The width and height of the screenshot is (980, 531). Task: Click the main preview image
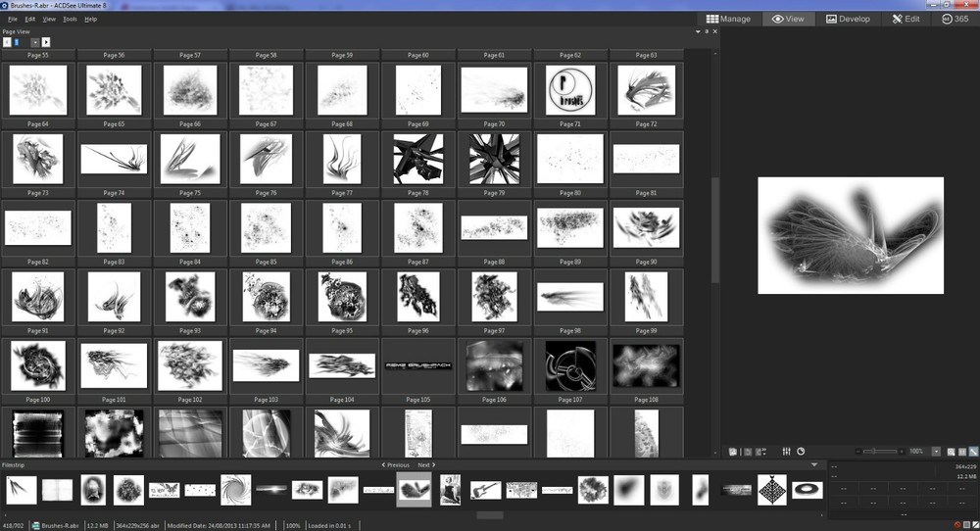point(851,235)
